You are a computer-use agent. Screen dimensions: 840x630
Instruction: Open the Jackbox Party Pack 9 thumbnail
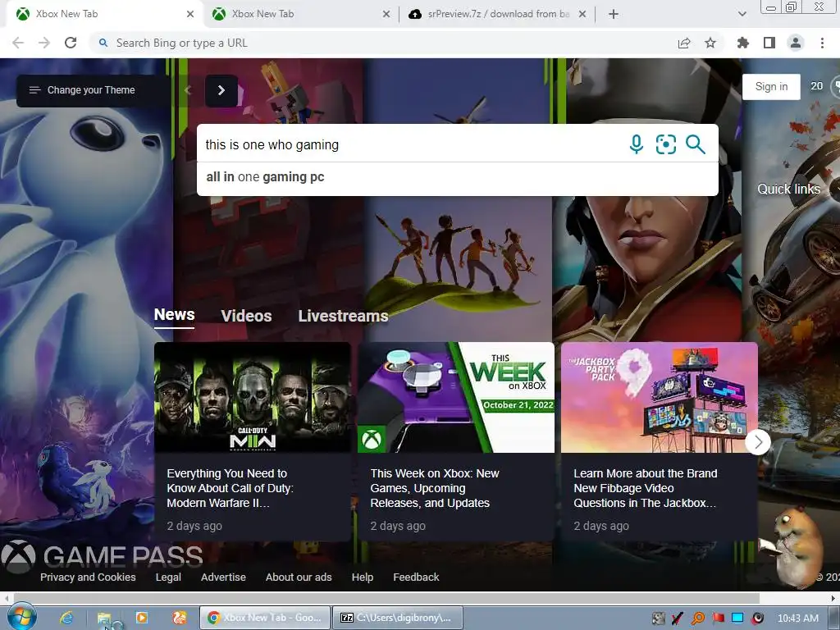click(660, 398)
